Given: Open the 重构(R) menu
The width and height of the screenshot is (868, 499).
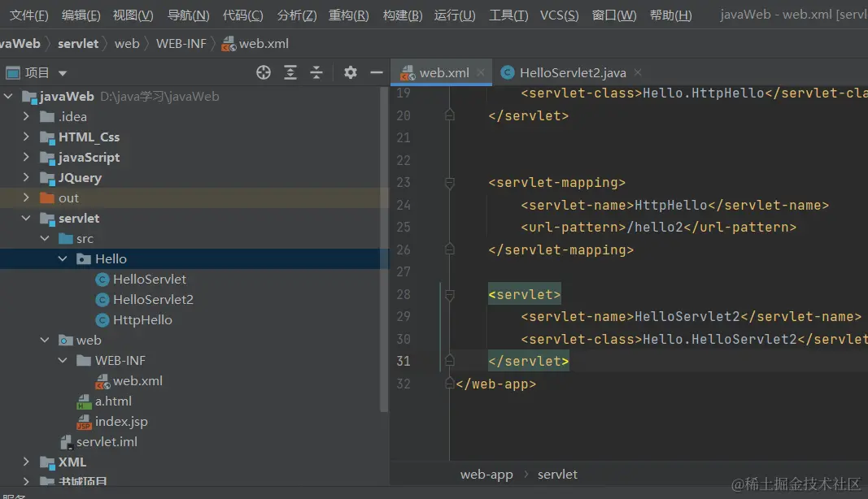Looking at the screenshot, I should pos(349,15).
